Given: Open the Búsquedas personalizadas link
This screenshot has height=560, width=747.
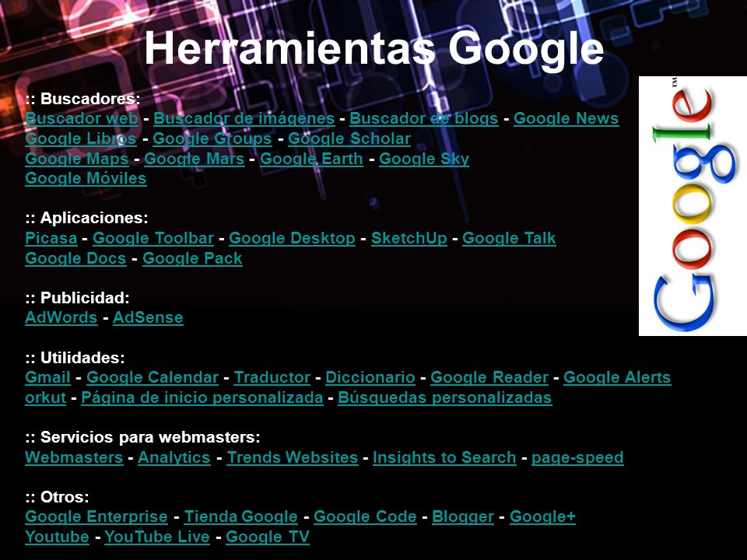Looking at the screenshot, I should pos(444,397).
